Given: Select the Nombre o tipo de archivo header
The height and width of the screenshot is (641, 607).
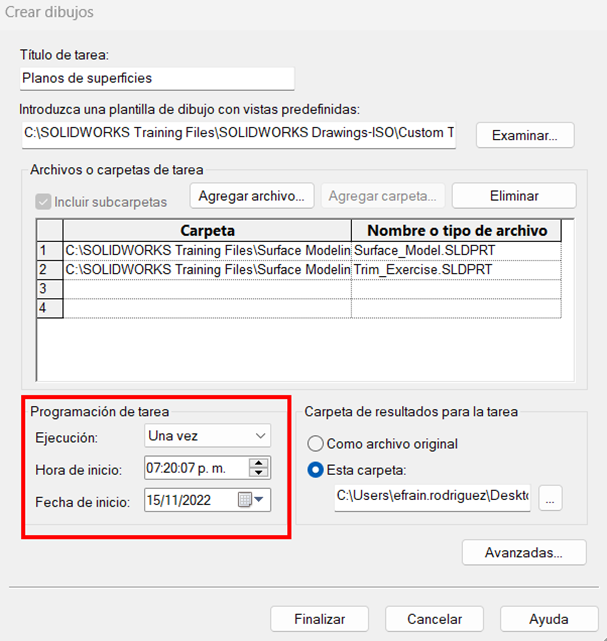Looking at the screenshot, I should click(x=457, y=231).
